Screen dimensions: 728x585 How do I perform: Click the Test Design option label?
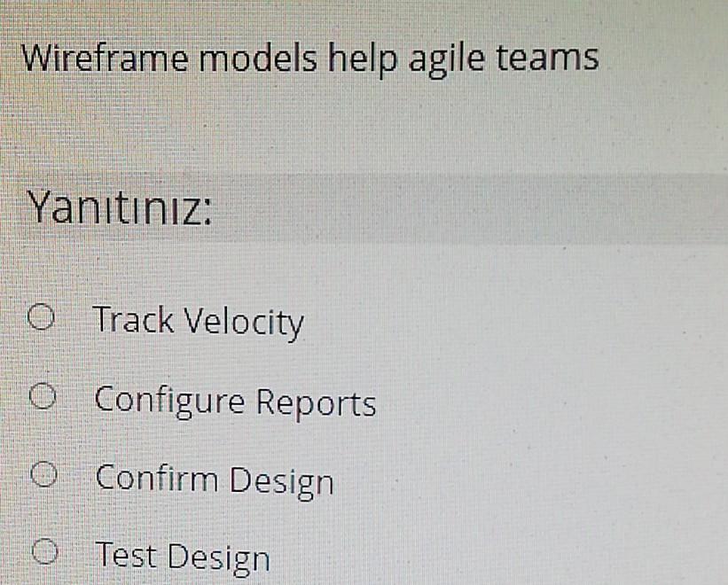184,555
